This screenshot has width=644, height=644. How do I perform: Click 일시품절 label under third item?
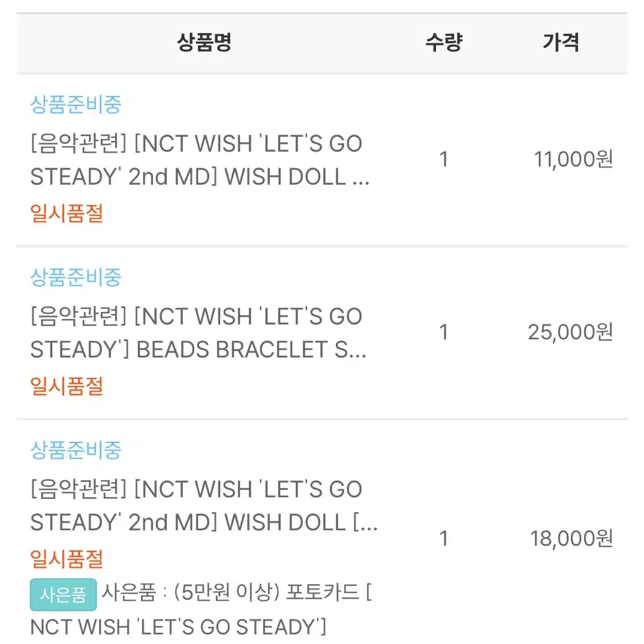tap(67, 559)
